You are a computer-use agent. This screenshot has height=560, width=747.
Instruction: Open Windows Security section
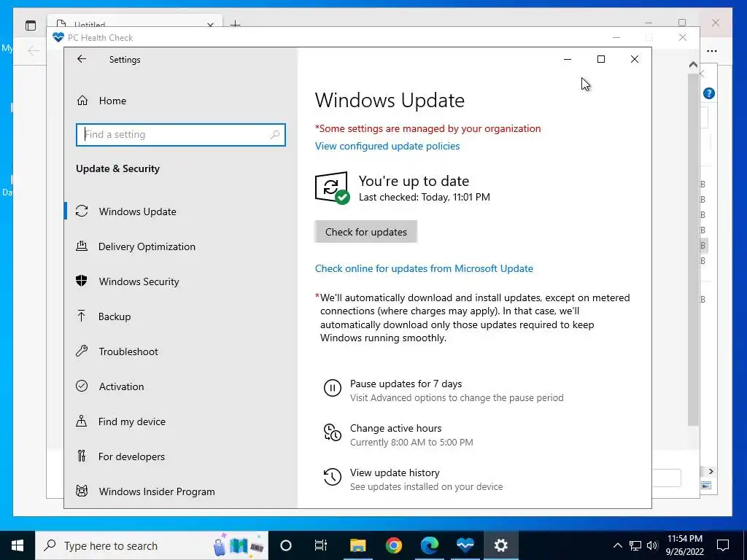point(139,281)
